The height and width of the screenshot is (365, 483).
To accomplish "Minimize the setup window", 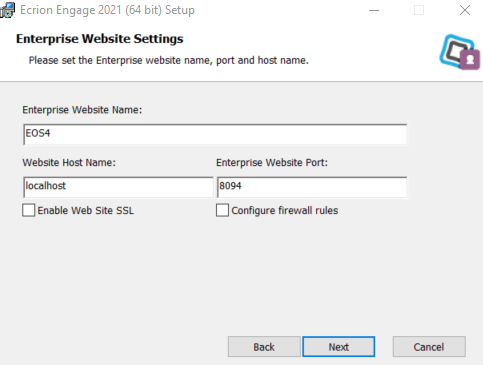I will [374, 10].
